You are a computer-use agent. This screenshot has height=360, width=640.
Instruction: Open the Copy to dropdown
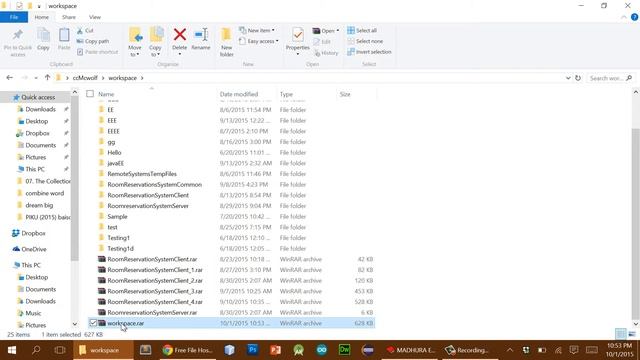(x=156, y=42)
